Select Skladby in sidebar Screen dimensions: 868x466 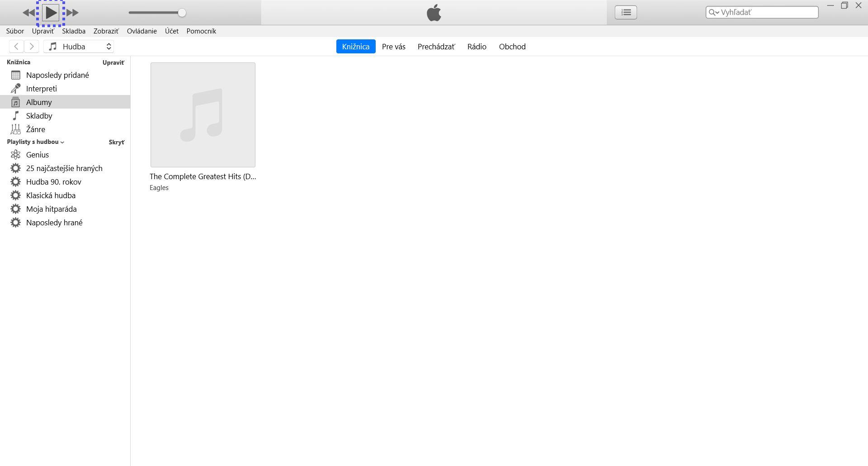pyautogui.click(x=65, y=116)
